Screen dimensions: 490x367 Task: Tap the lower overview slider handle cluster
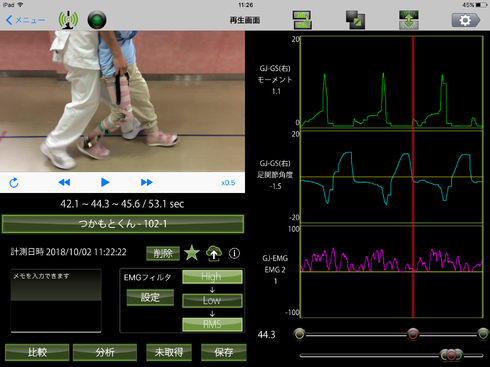pos(451,355)
